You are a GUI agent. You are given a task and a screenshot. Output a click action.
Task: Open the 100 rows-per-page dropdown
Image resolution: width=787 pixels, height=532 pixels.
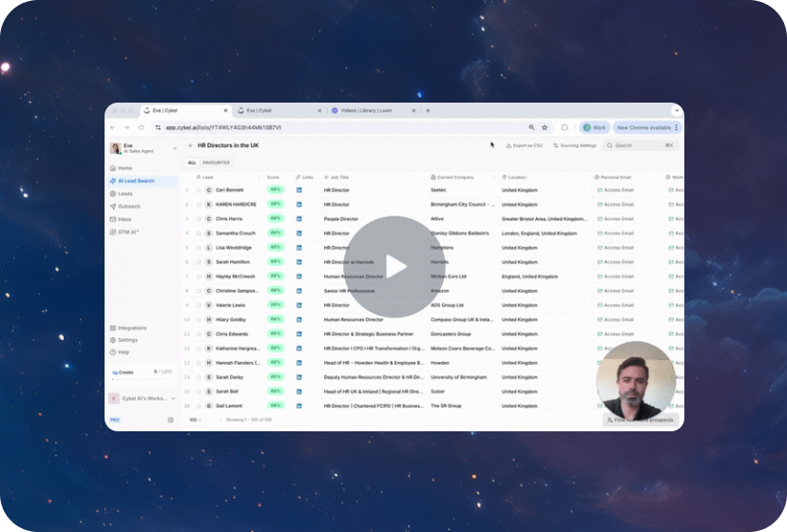point(195,420)
